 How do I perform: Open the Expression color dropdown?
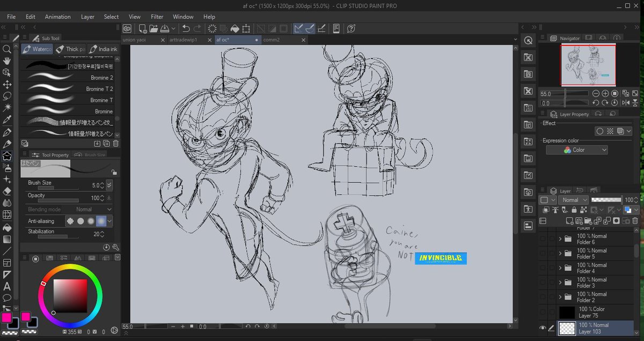(x=577, y=150)
